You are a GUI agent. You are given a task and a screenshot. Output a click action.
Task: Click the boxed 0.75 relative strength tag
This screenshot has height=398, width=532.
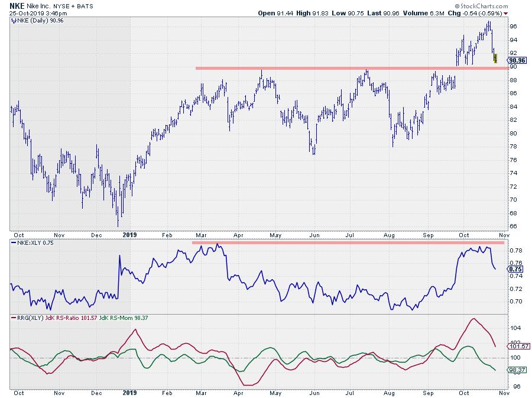(515, 269)
